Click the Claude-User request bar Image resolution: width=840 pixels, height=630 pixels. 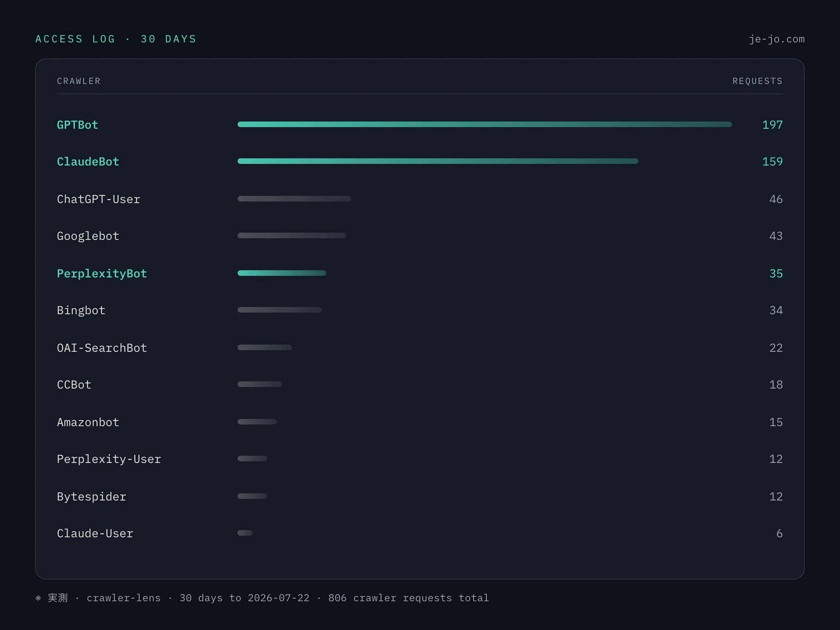[245, 533]
